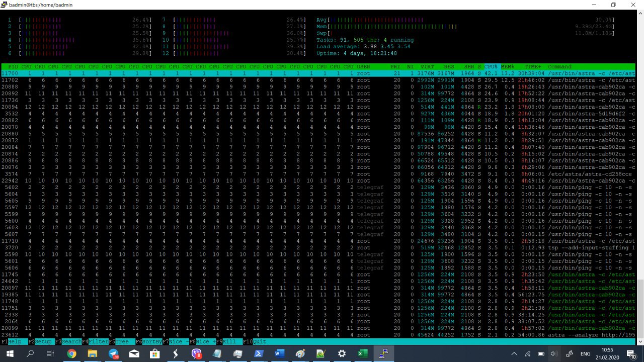Sort by the VIRT column header
Image resolution: width=644 pixels, height=362 pixels.
[x=427, y=66]
